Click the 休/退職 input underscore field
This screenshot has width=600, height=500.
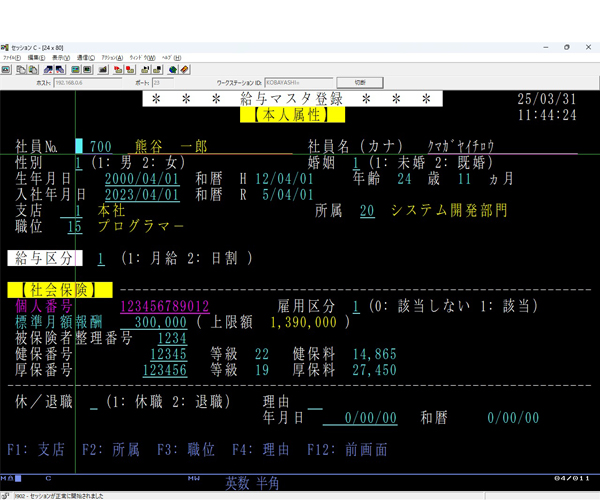[x=93, y=402]
